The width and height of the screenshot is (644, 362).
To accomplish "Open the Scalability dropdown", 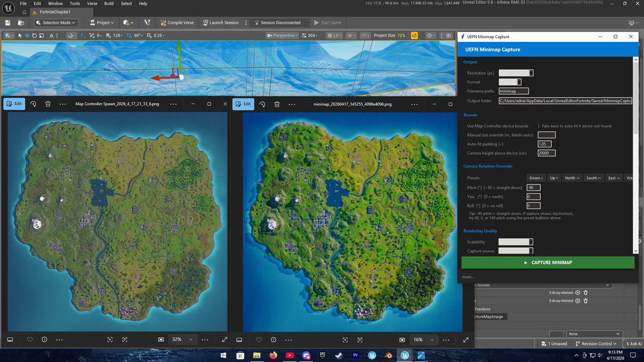I will tap(516, 242).
